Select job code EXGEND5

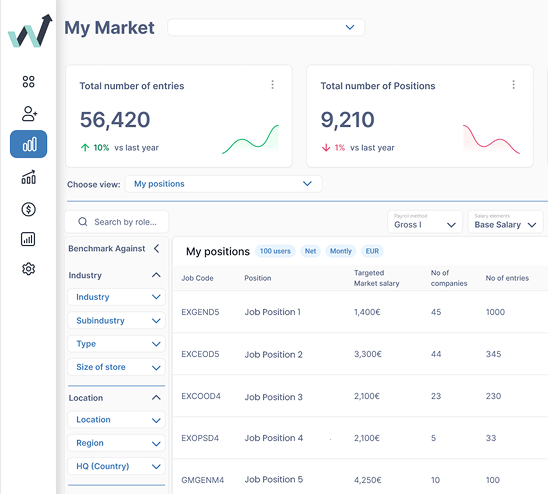coord(200,312)
